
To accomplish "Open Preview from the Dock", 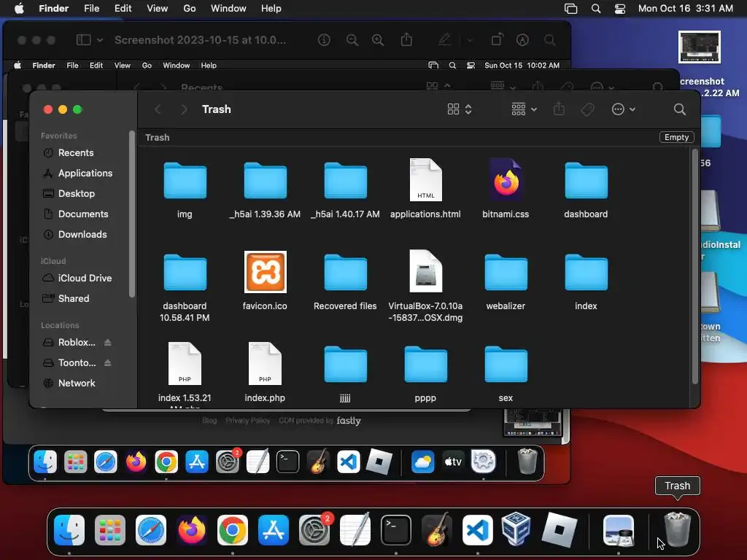I will (619, 530).
